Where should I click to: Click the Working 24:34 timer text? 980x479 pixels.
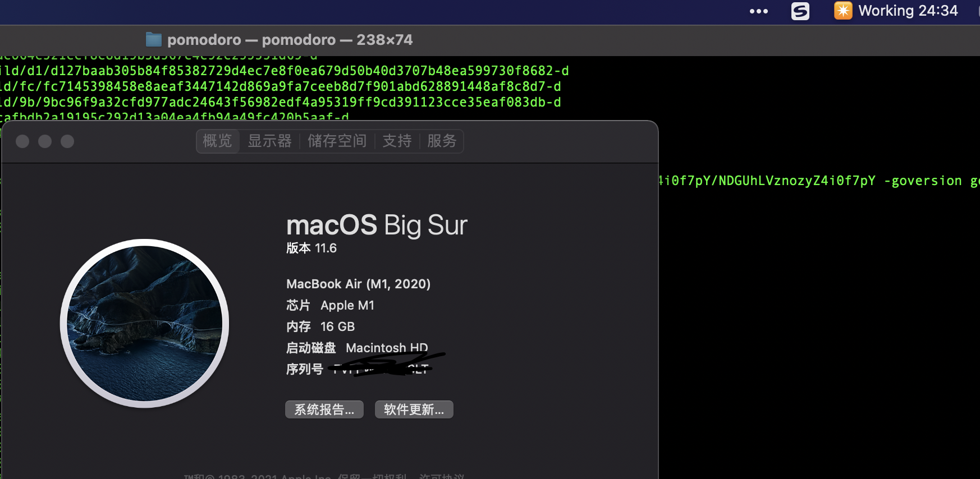[908, 11]
